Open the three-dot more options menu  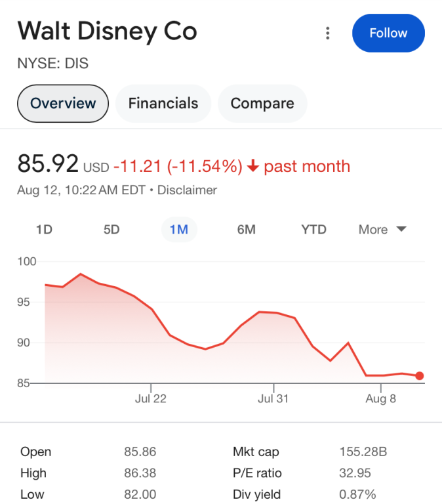click(x=328, y=33)
